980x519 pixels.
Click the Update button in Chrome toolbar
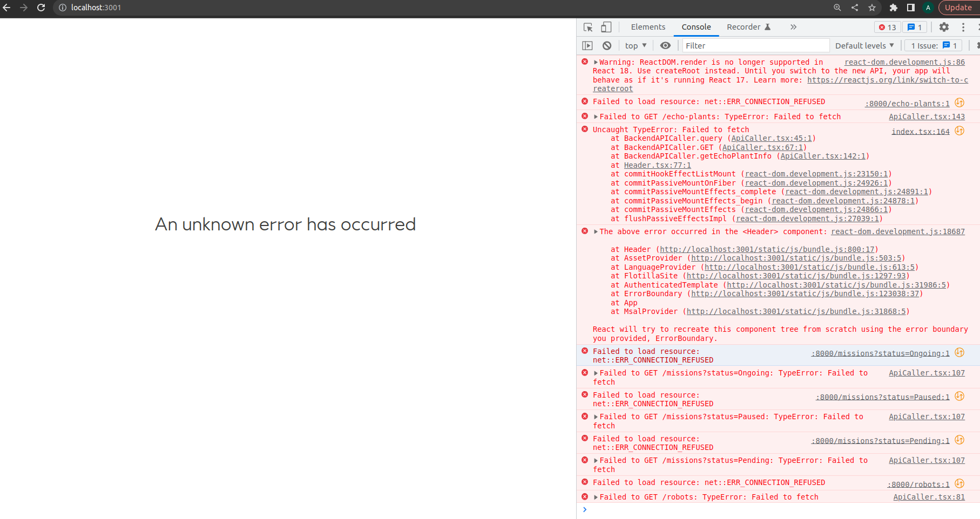pyautogui.click(x=958, y=8)
